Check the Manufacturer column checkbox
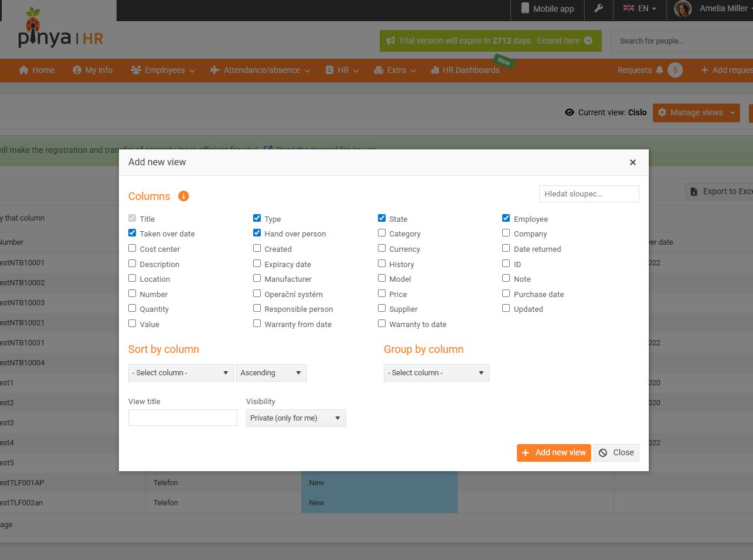Image resolution: width=753 pixels, height=560 pixels. pyautogui.click(x=257, y=278)
